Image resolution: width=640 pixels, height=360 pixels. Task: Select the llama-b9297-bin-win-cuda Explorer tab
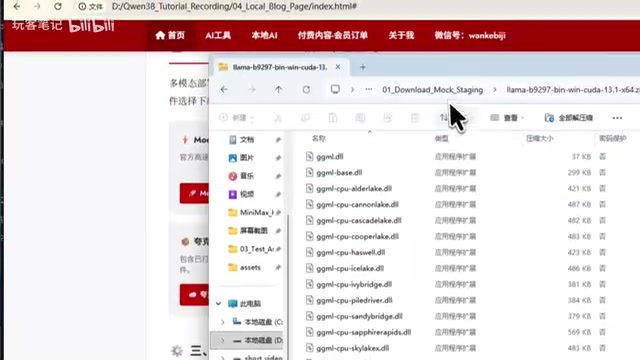point(280,67)
